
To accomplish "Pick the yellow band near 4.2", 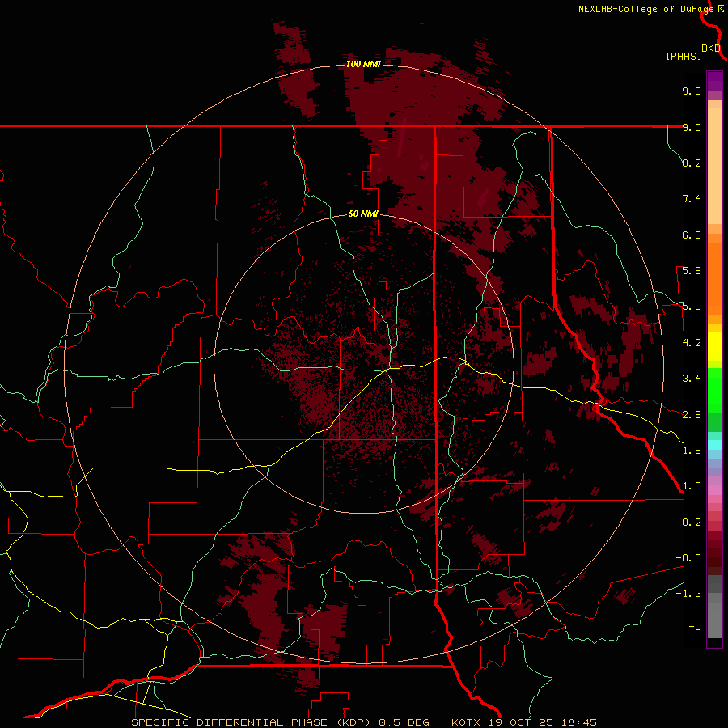I will click(714, 346).
